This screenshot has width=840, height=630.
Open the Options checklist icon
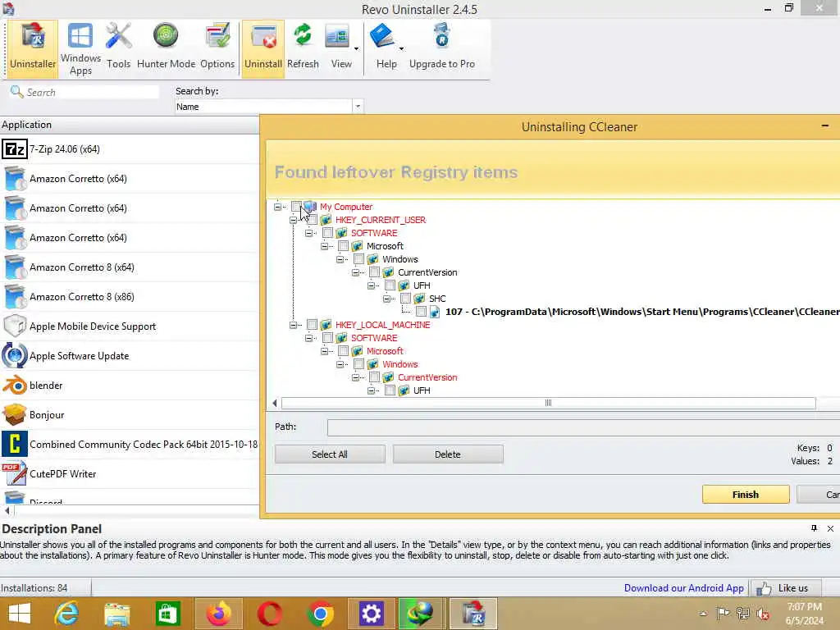(x=217, y=36)
